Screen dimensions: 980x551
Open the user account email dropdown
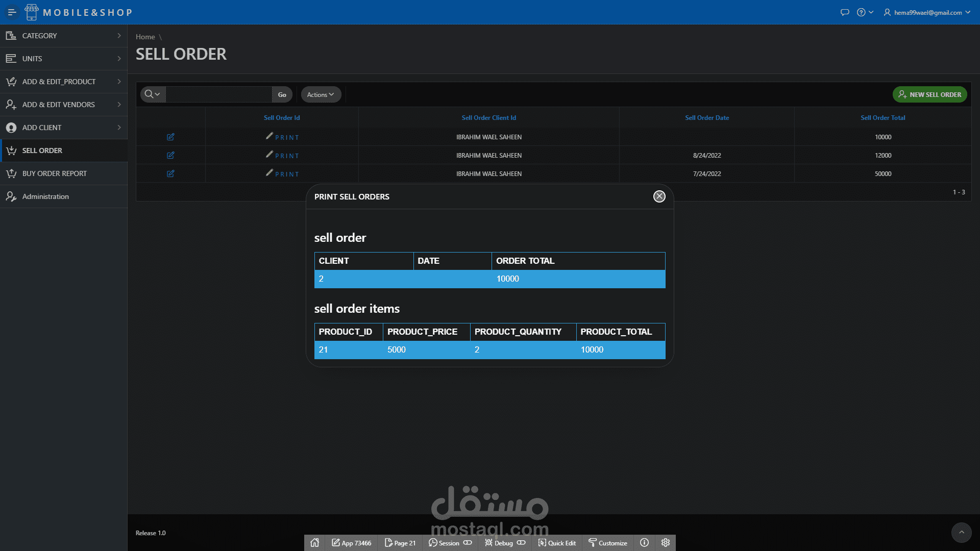pyautogui.click(x=927, y=12)
